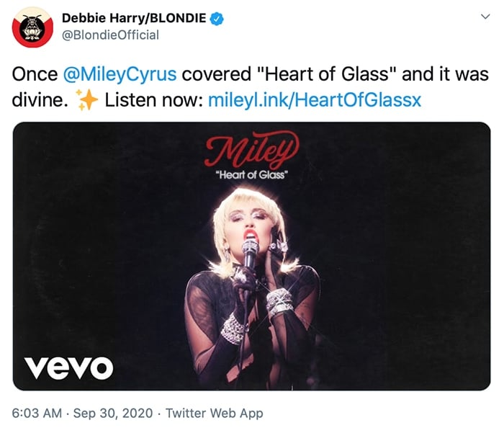Click the Twitter Web App source label

pyautogui.click(x=214, y=414)
